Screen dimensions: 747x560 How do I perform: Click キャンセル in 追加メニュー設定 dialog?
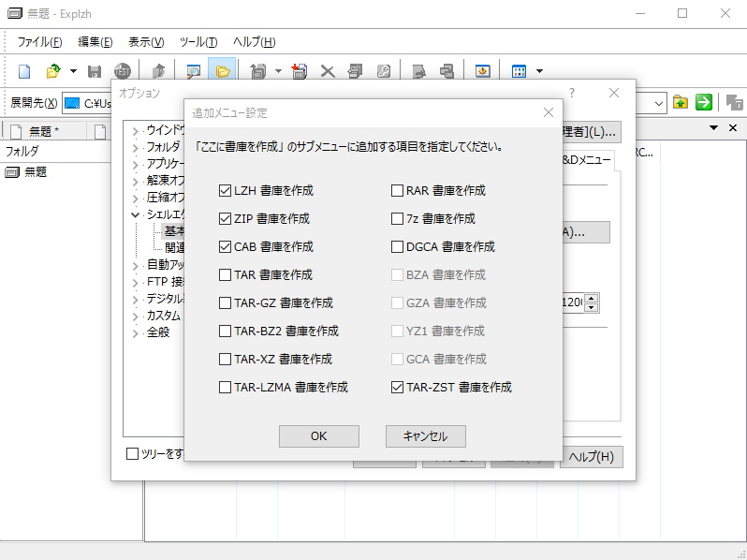click(x=425, y=436)
